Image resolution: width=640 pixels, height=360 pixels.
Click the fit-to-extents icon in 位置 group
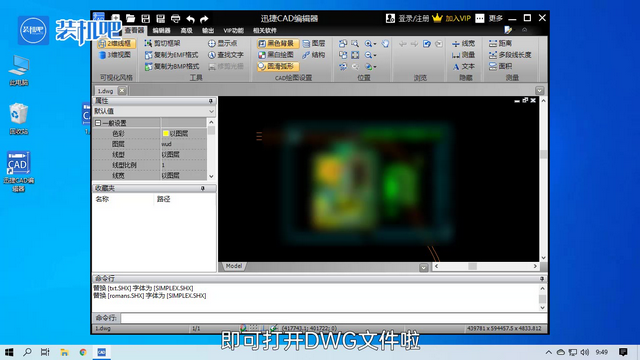355,55
